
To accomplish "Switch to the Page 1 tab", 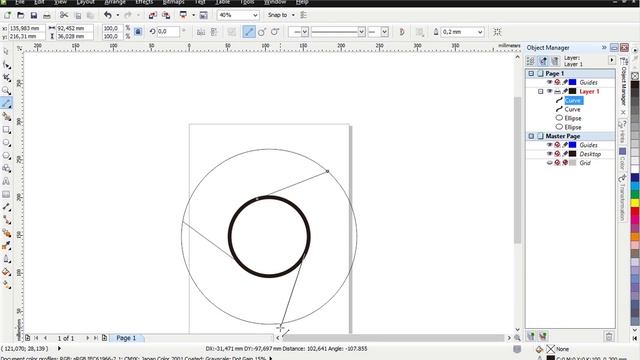I will point(126,338).
